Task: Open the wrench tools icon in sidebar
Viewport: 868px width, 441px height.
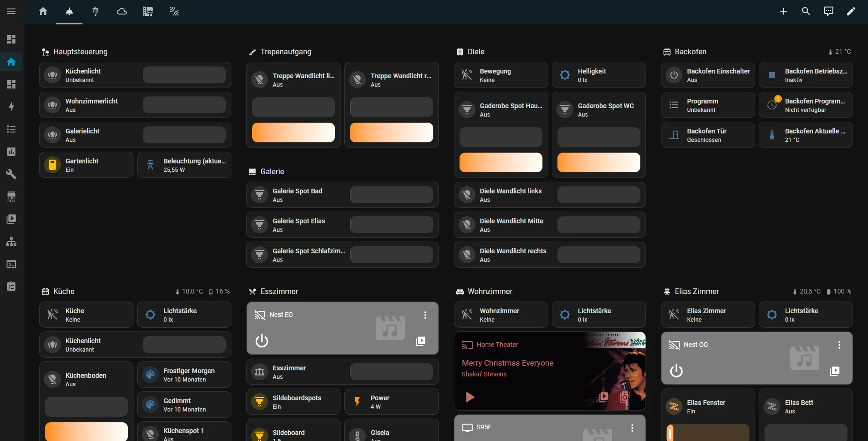Action: 11,174
